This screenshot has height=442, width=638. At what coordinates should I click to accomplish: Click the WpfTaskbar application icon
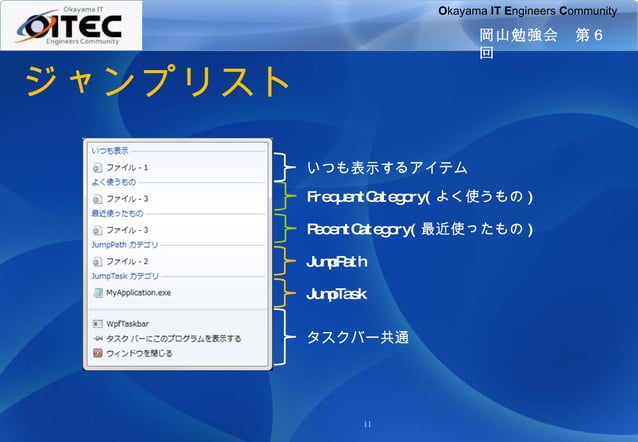coord(97,324)
